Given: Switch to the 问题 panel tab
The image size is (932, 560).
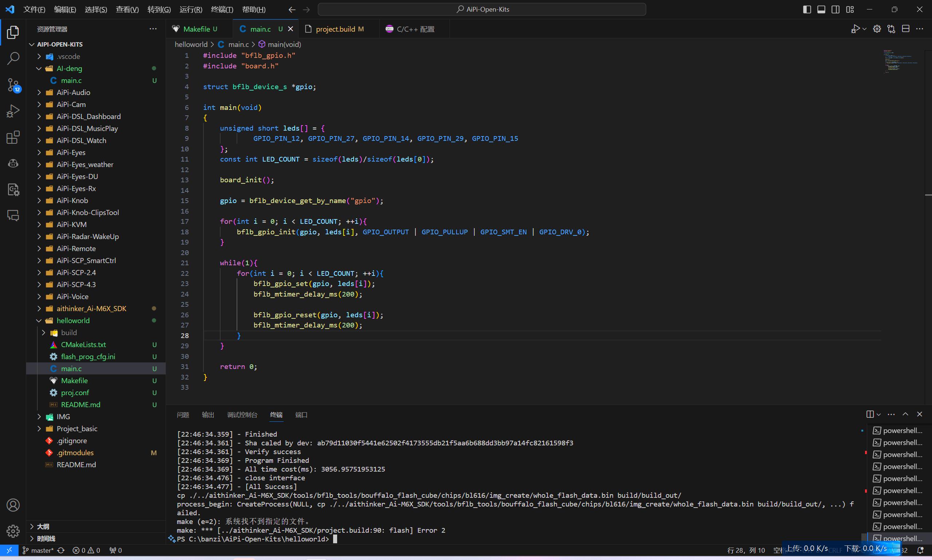Looking at the screenshot, I should pos(183,415).
